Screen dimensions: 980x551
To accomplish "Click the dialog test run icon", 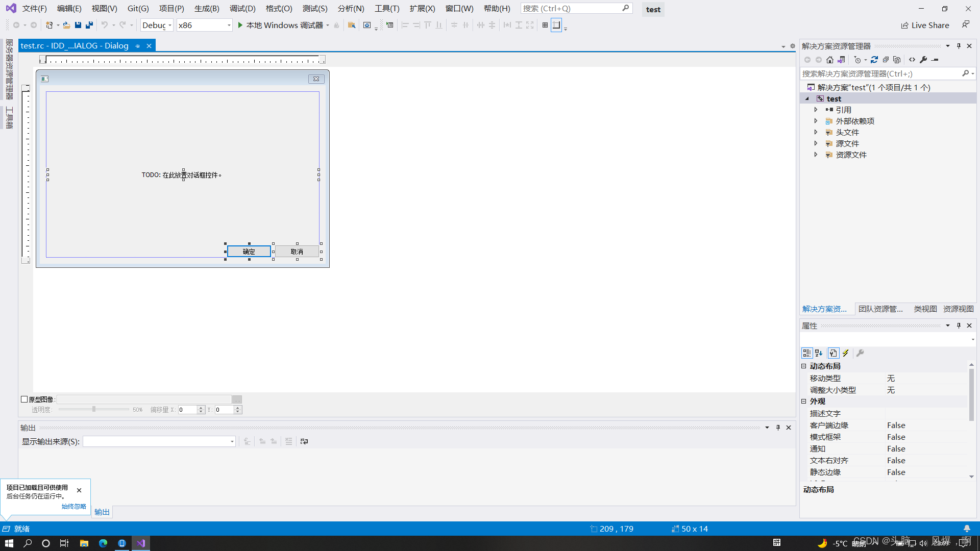I will (390, 25).
